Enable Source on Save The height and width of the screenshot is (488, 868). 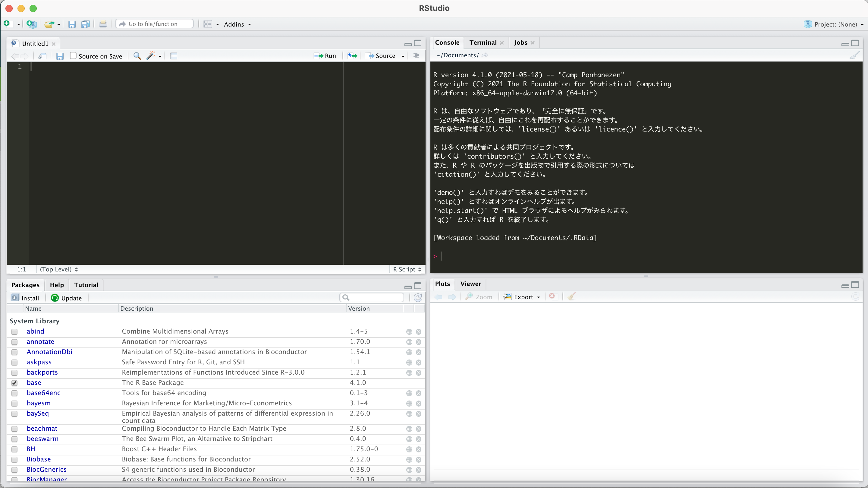[x=73, y=55]
